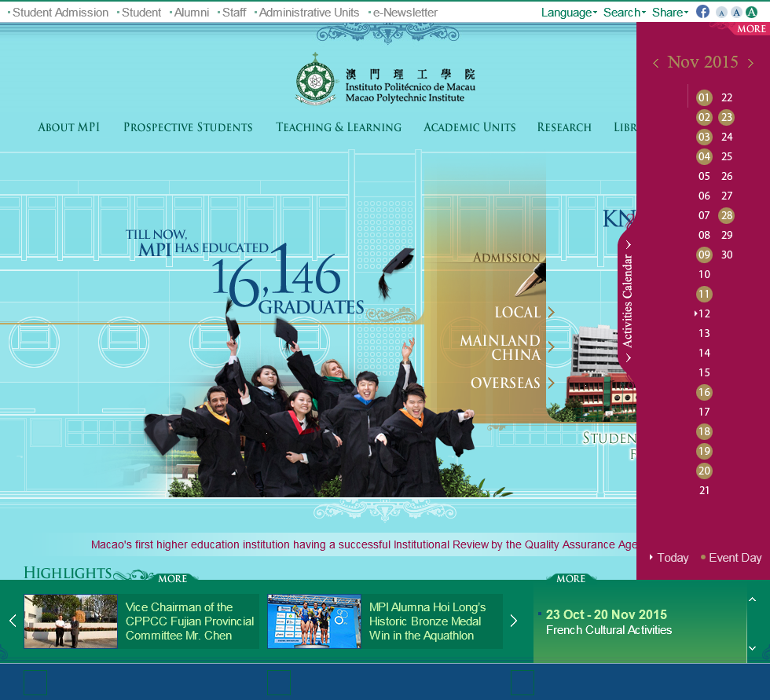Screen dimensions: 770x700
Task: Click the Institutional Review news ticker
Action: [363, 544]
